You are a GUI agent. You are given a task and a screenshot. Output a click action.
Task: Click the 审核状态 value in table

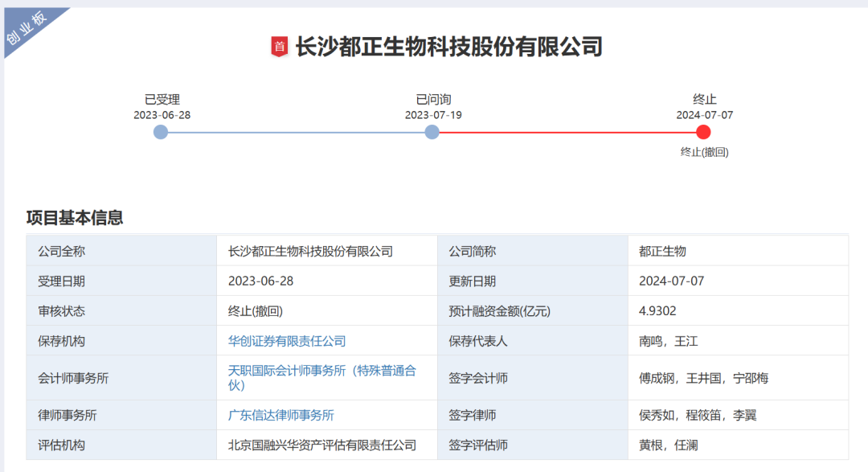(256, 311)
